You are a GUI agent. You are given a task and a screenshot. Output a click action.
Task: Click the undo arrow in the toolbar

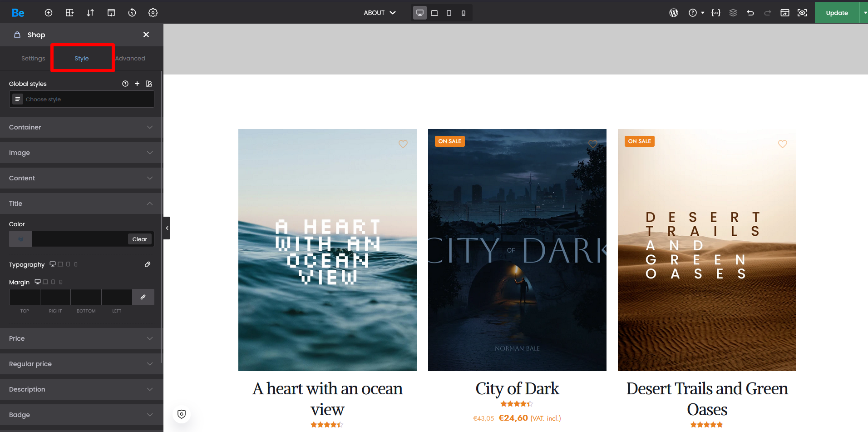click(750, 13)
